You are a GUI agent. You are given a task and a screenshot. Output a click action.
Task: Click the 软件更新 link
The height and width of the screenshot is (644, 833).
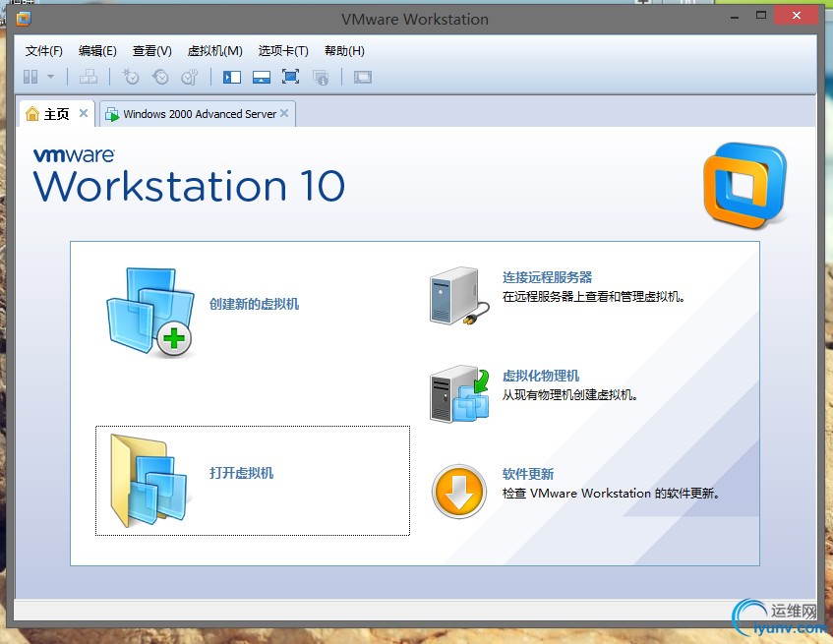coord(528,474)
